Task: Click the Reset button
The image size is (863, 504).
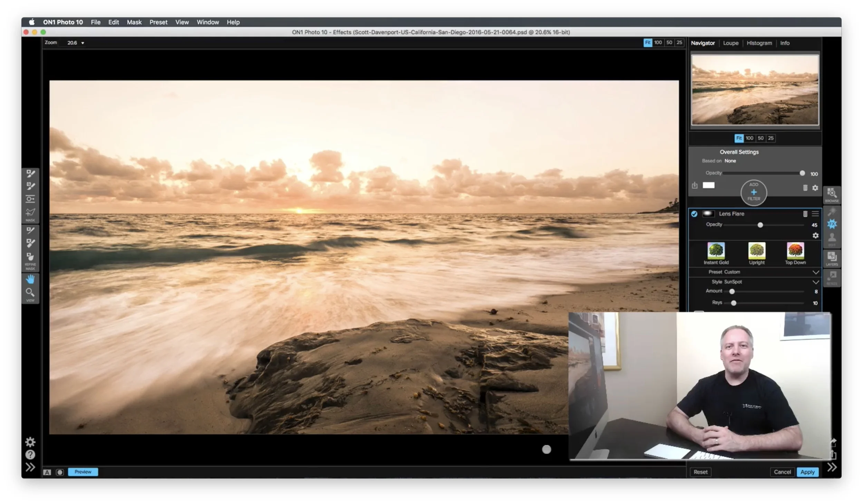Action: pyautogui.click(x=700, y=472)
